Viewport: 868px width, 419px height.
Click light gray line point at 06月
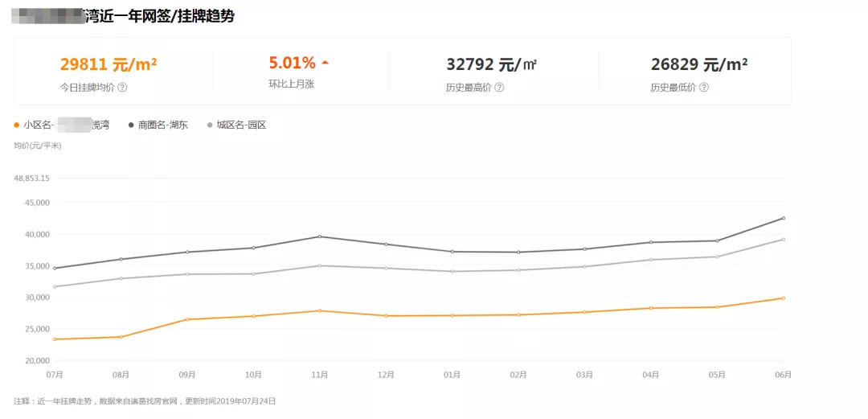coord(783,239)
